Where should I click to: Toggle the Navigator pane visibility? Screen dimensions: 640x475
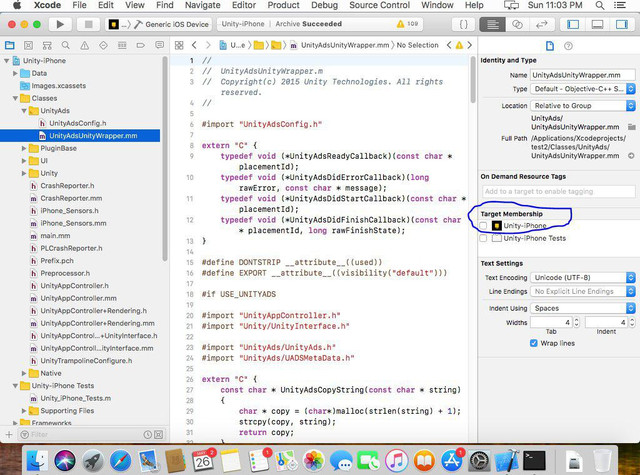pos(573,24)
